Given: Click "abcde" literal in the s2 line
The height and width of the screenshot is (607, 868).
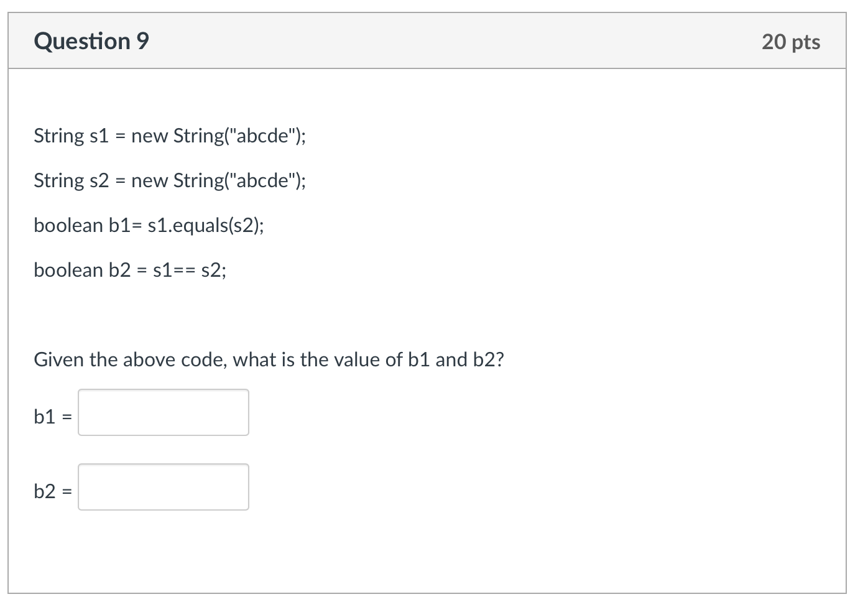Looking at the screenshot, I should (x=261, y=180).
